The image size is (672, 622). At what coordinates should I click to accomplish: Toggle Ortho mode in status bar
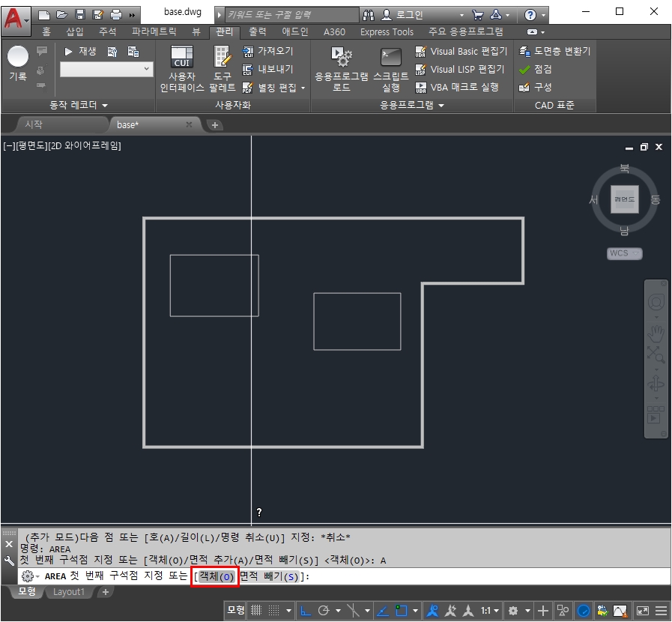click(x=306, y=611)
